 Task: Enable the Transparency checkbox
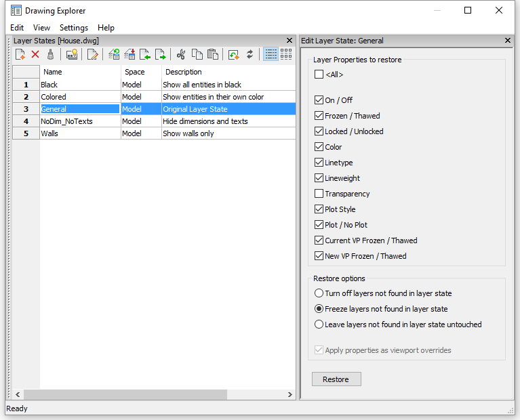[319, 194]
